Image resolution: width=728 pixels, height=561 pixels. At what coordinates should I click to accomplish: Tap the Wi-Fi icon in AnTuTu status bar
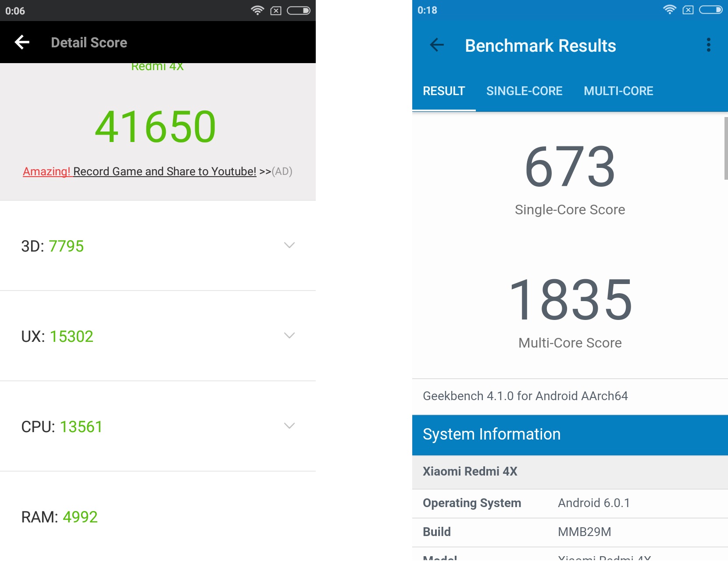pos(257,11)
